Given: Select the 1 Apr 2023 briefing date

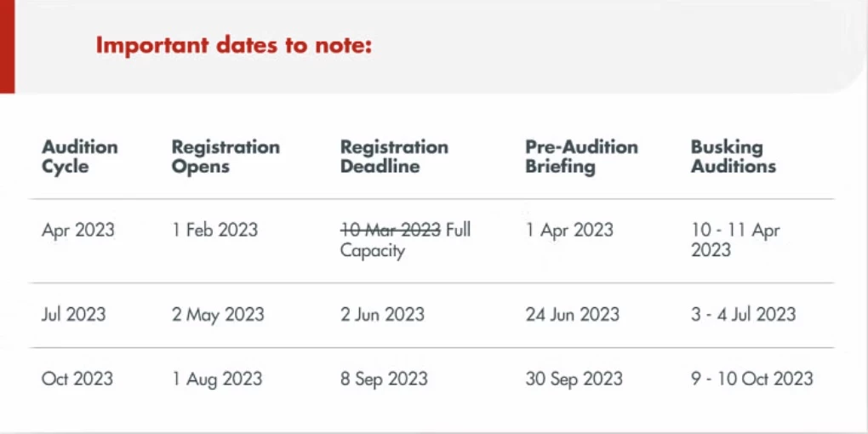Looking at the screenshot, I should (569, 230).
